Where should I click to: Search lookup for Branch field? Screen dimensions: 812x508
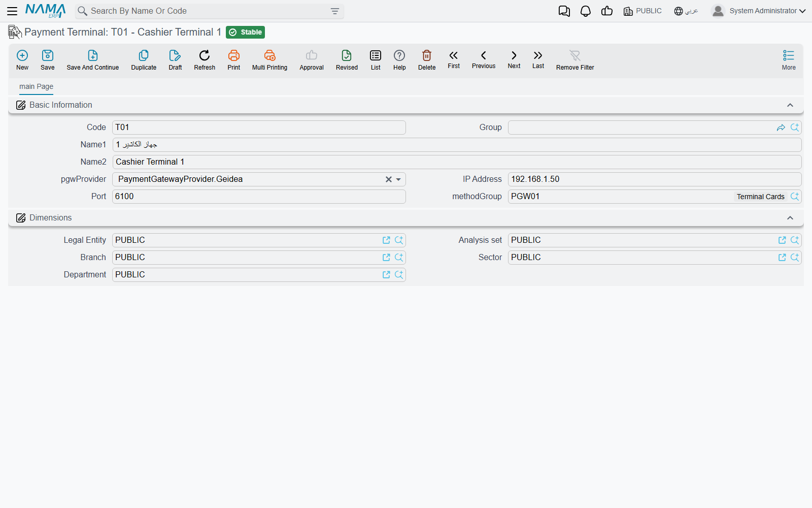point(399,258)
